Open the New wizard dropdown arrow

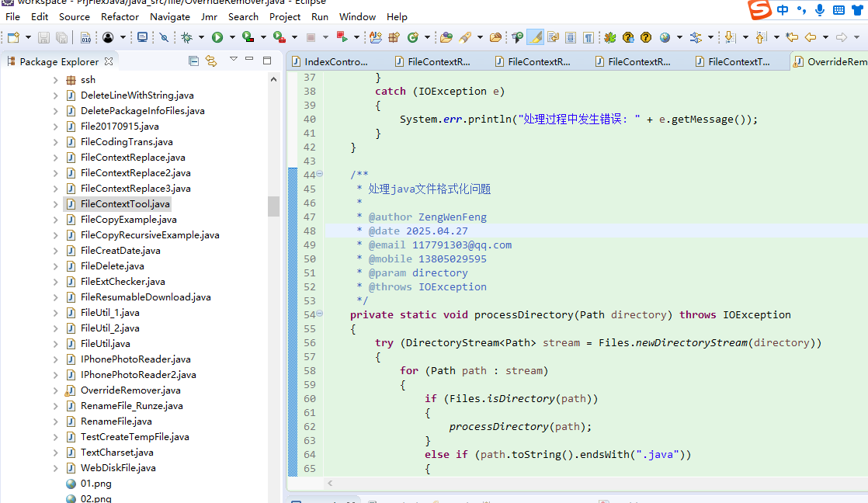[28, 37]
